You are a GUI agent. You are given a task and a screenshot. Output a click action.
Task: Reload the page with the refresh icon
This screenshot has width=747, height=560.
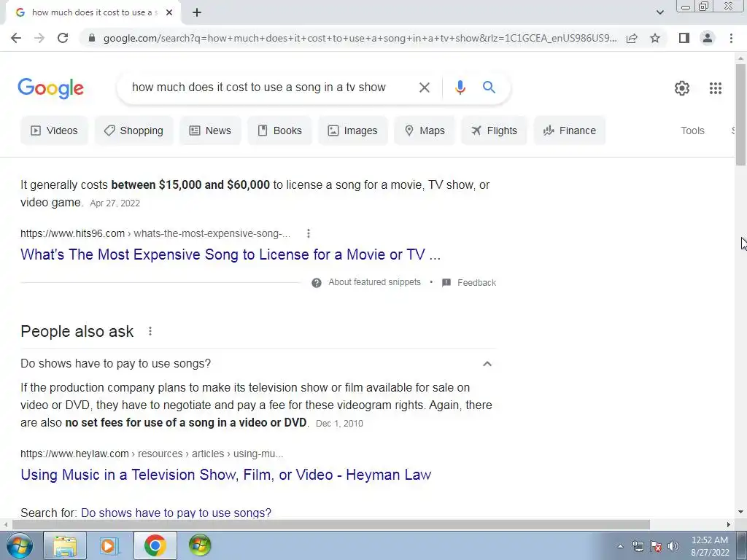click(x=63, y=38)
